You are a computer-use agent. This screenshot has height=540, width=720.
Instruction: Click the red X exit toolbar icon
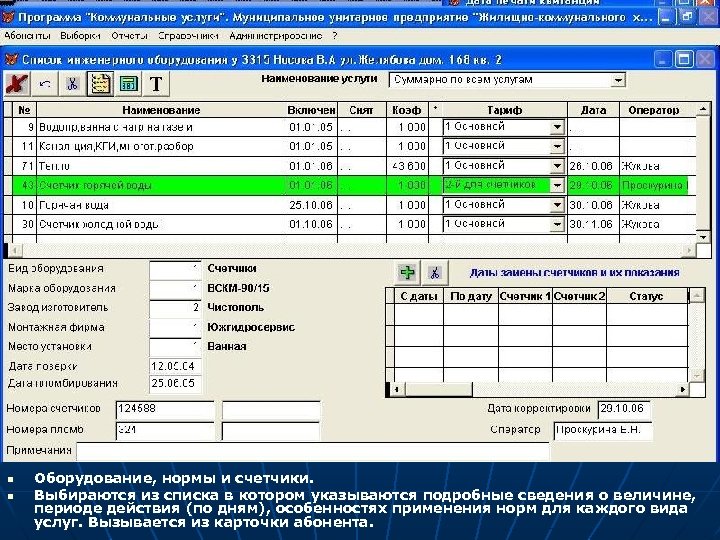tap(17, 84)
